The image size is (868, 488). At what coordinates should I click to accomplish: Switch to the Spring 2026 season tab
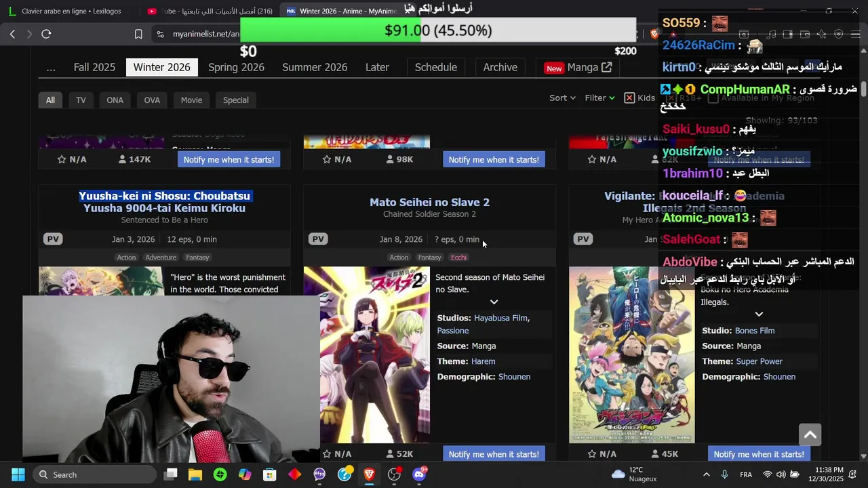point(236,67)
